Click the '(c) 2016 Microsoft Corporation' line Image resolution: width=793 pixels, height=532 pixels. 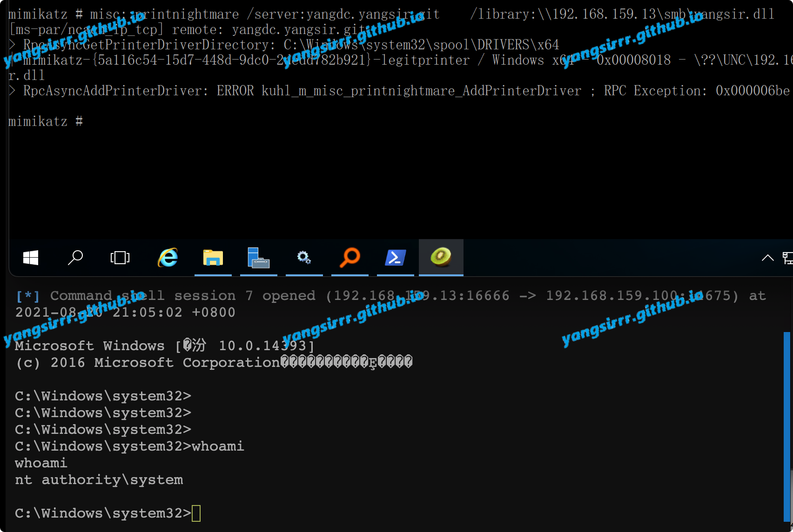214,363
